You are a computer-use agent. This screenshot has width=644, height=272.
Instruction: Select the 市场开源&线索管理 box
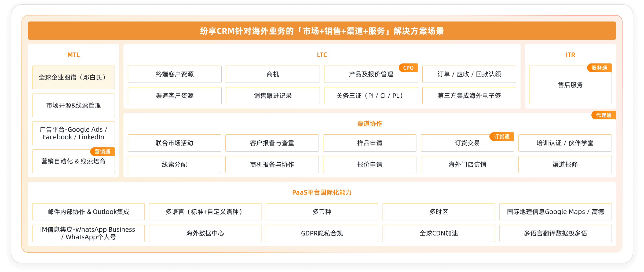(x=73, y=105)
